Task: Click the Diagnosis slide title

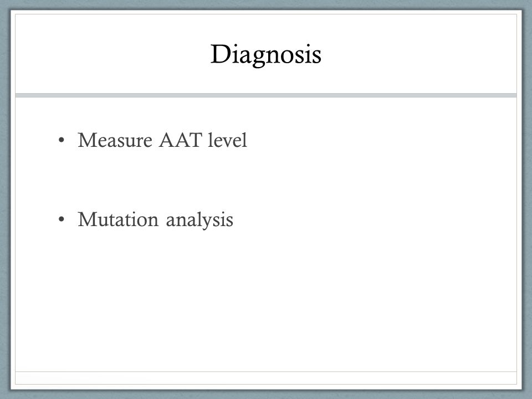Action: (x=265, y=54)
